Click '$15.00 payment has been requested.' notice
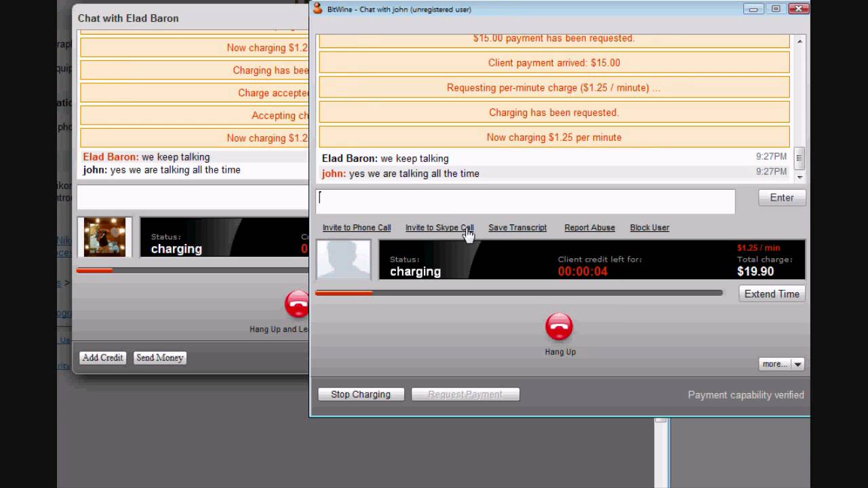 tap(554, 39)
